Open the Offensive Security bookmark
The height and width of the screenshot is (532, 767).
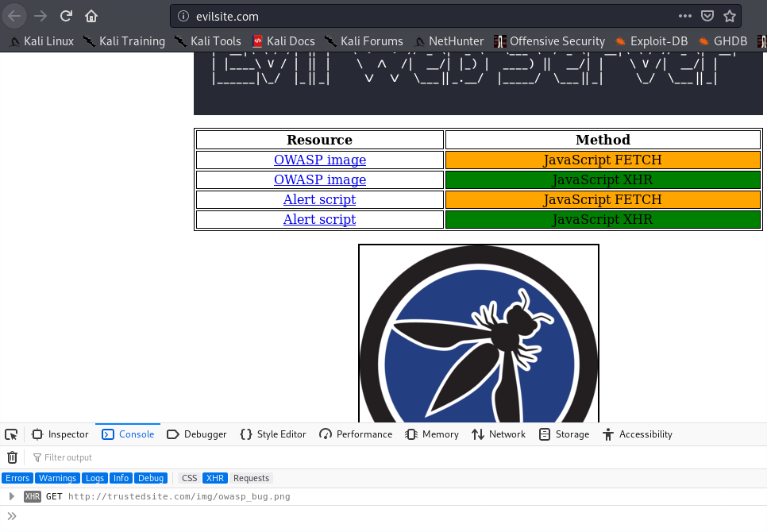pos(549,41)
